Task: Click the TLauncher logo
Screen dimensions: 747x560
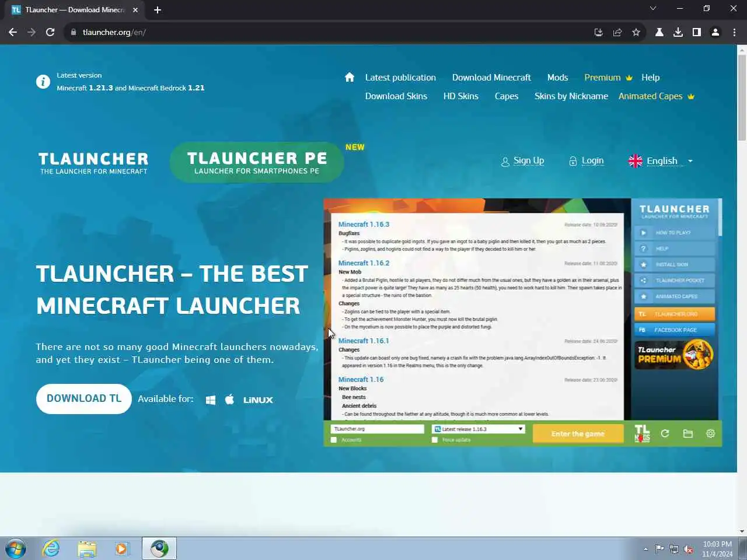Action: point(93,163)
